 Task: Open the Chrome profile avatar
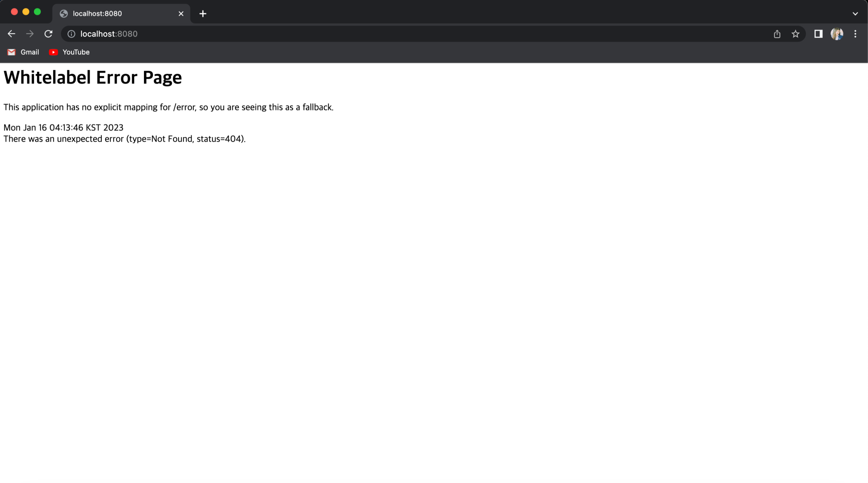click(x=837, y=34)
